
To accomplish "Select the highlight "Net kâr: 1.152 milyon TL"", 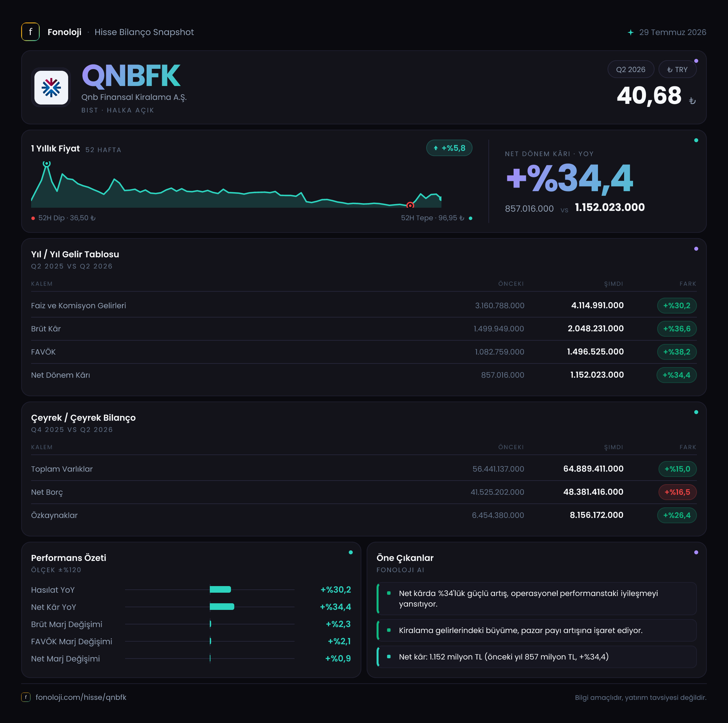I will tap(537, 657).
